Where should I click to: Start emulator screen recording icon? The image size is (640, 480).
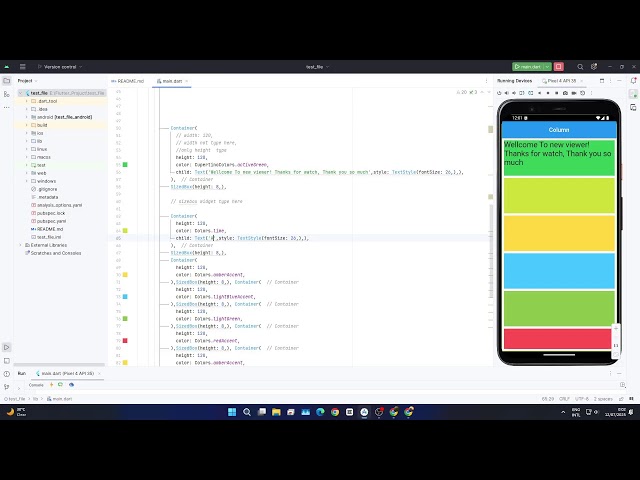click(574, 93)
